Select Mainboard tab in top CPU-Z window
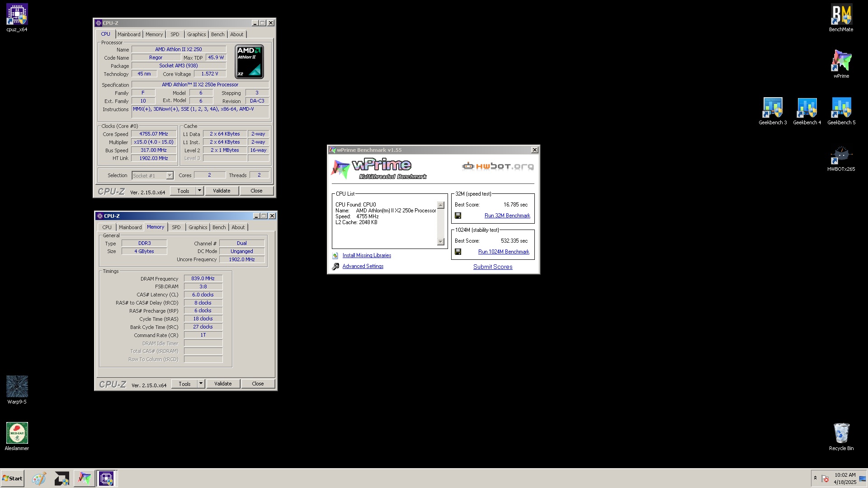This screenshot has width=868, height=488. point(129,34)
